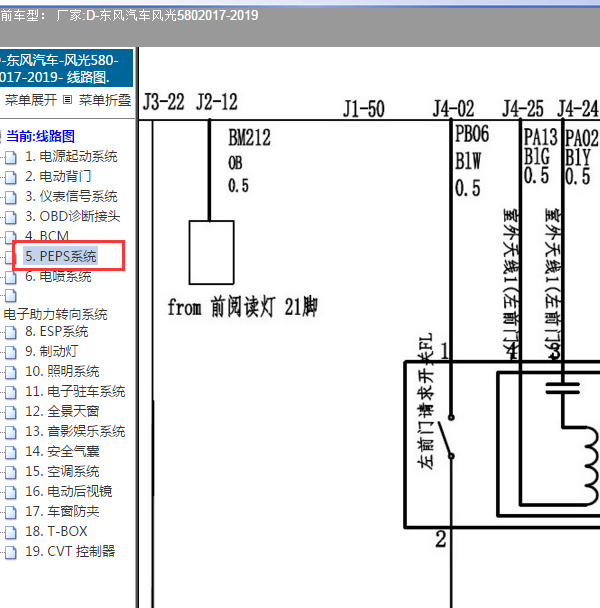Open 1. 电源起动系统 wiring diagram

[x=71, y=157]
